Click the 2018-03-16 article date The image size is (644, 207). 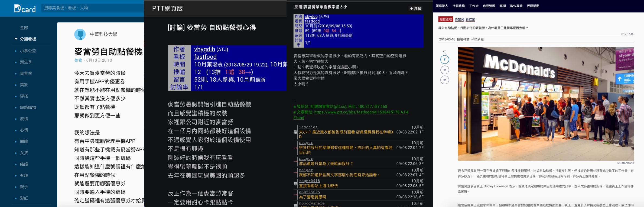coord(447,39)
